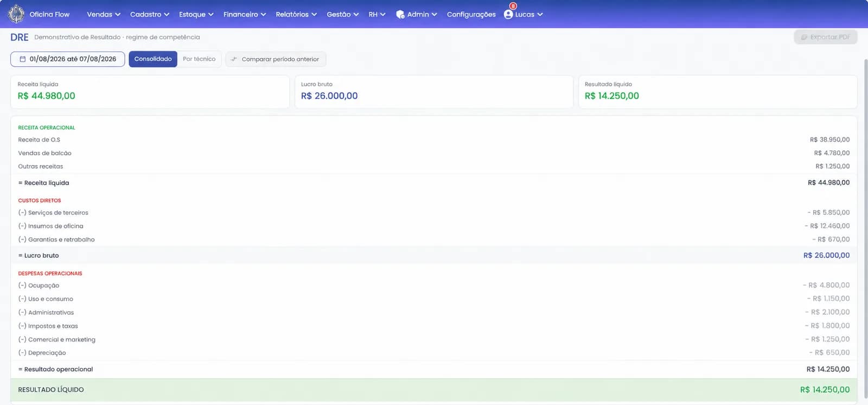
Task: Click the RECEITA OPERACIONAL section header
Action: [x=47, y=128]
